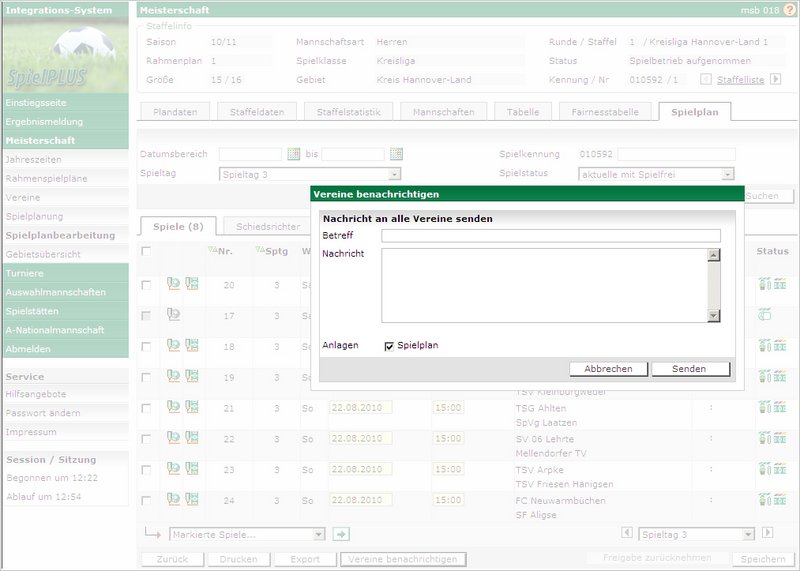
Task: Click the second action icon in game row 21
Action: point(191,408)
